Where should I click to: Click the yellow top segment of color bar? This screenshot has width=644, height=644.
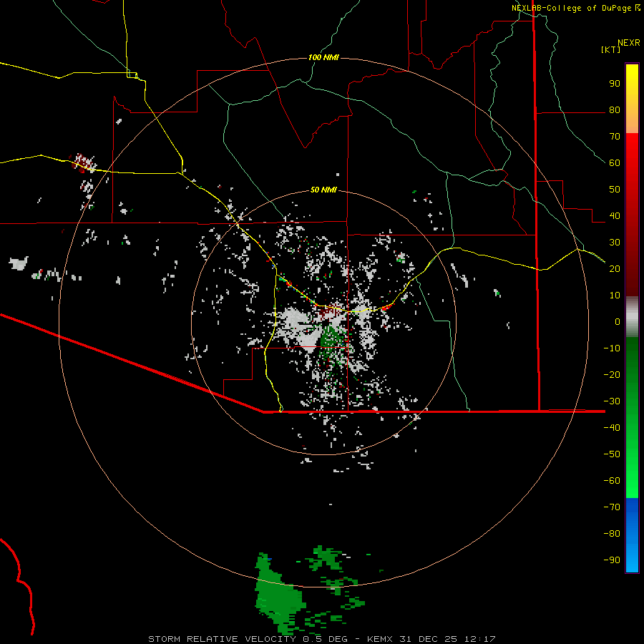pyautogui.click(x=632, y=99)
